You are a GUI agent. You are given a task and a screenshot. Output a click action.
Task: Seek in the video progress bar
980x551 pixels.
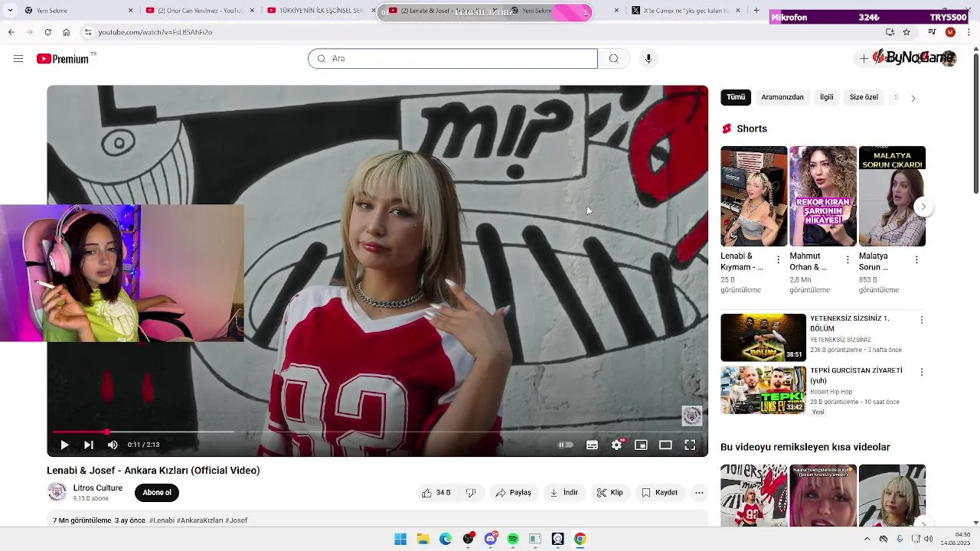[377, 432]
